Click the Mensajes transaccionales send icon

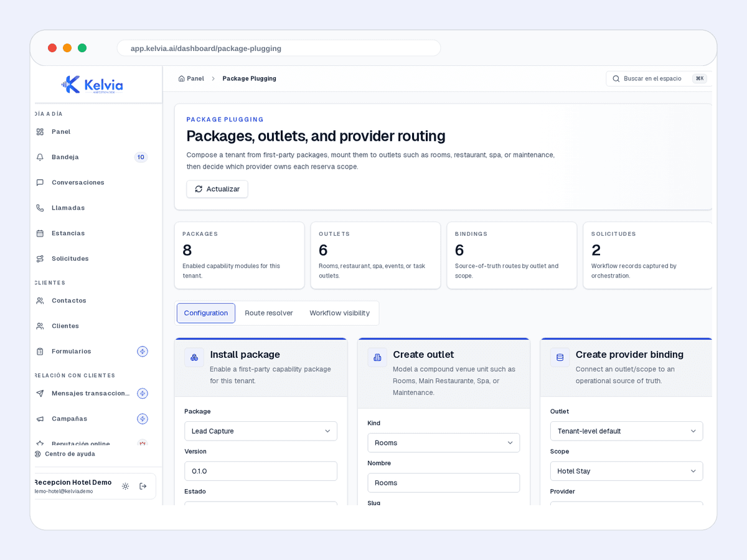(x=40, y=394)
